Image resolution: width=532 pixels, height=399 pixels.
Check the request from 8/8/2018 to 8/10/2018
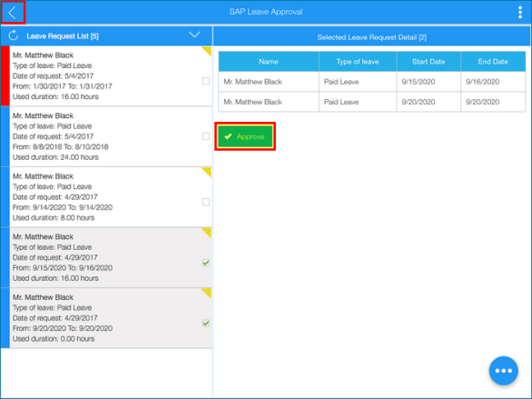point(205,136)
